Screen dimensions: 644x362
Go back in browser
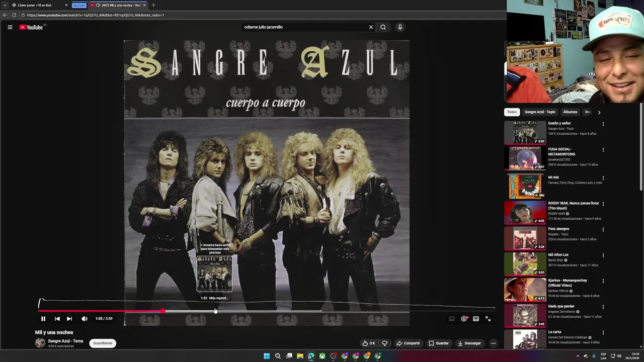coord(5,15)
